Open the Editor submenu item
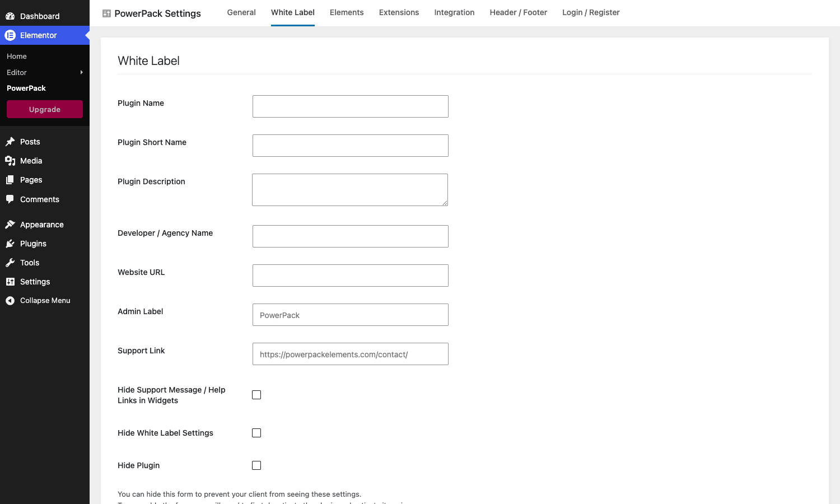Viewport: 840px width, 504px height. click(x=17, y=72)
